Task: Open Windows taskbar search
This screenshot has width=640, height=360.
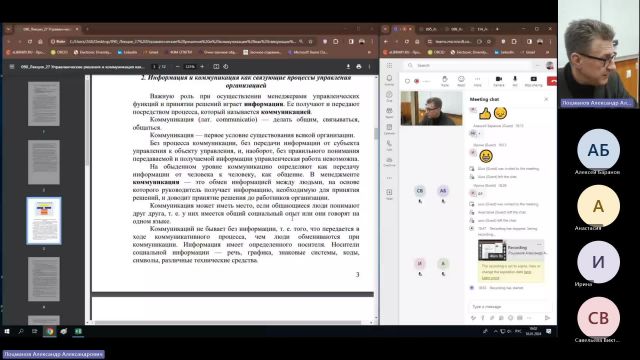Action: click(x=21, y=331)
